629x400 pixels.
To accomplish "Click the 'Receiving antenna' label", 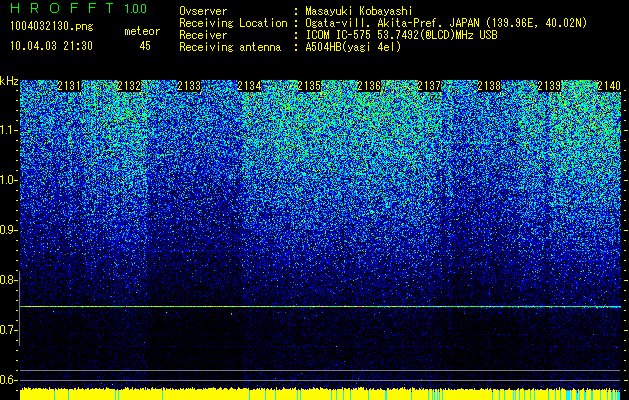I will 230,47.
